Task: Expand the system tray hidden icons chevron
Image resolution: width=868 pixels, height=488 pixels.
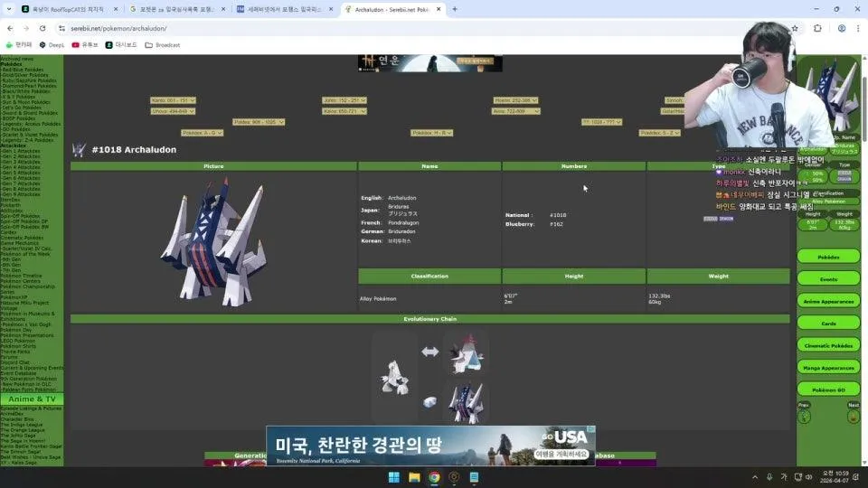Action: 755,477
